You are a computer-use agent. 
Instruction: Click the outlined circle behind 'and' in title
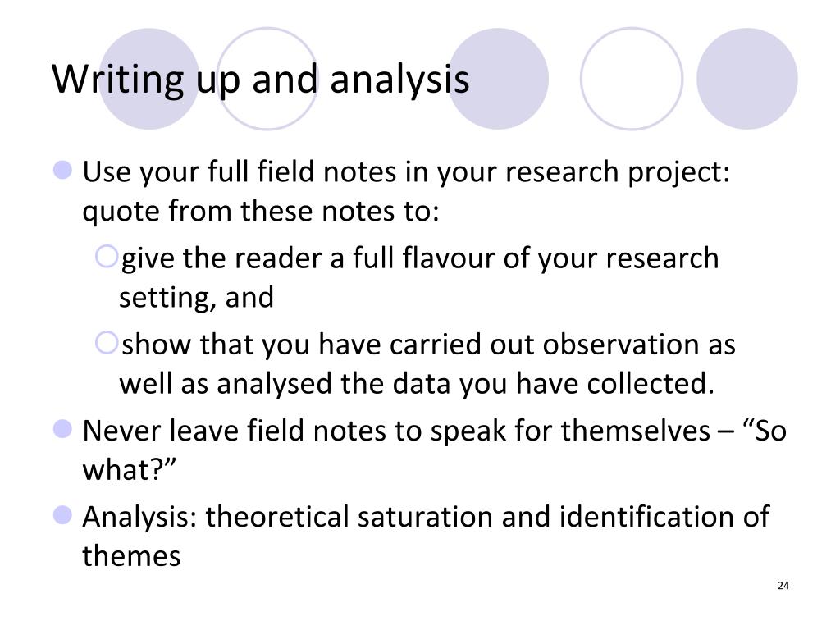267,79
